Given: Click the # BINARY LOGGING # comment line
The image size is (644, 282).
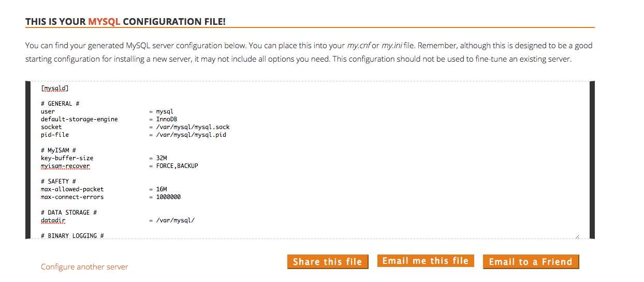Looking at the screenshot, I should pyautogui.click(x=72, y=236).
